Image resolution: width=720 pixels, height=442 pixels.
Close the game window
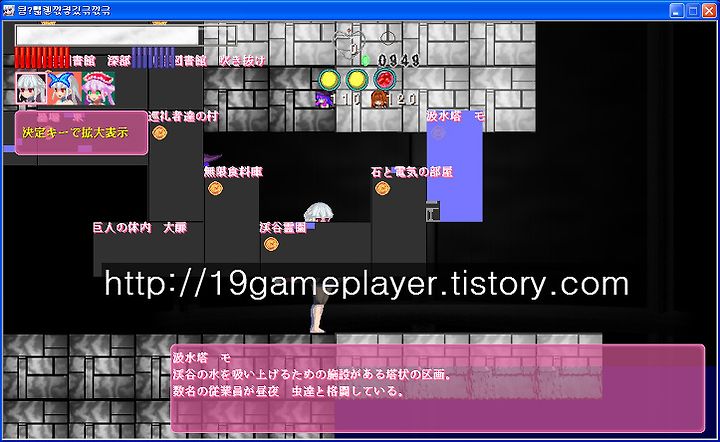[x=709, y=11]
